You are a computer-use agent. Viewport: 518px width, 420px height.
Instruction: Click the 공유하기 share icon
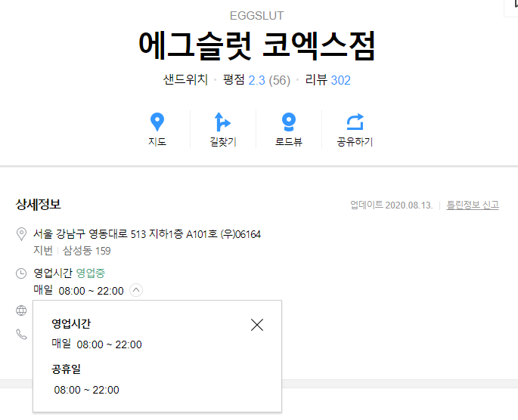tap(355, 122)
